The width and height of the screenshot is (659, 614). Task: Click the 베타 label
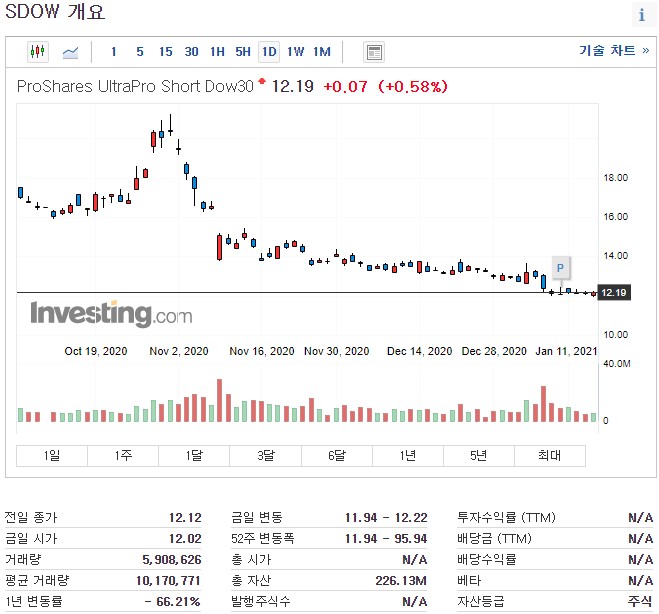(469, 580)
